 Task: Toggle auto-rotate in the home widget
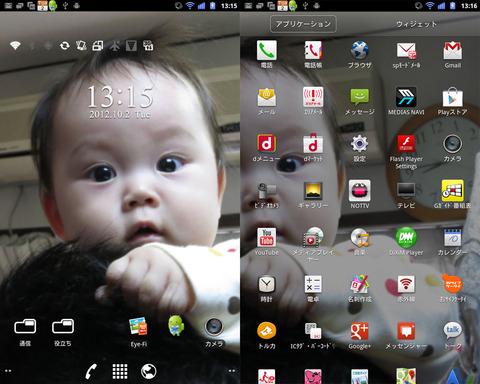[x=81, y=46]
